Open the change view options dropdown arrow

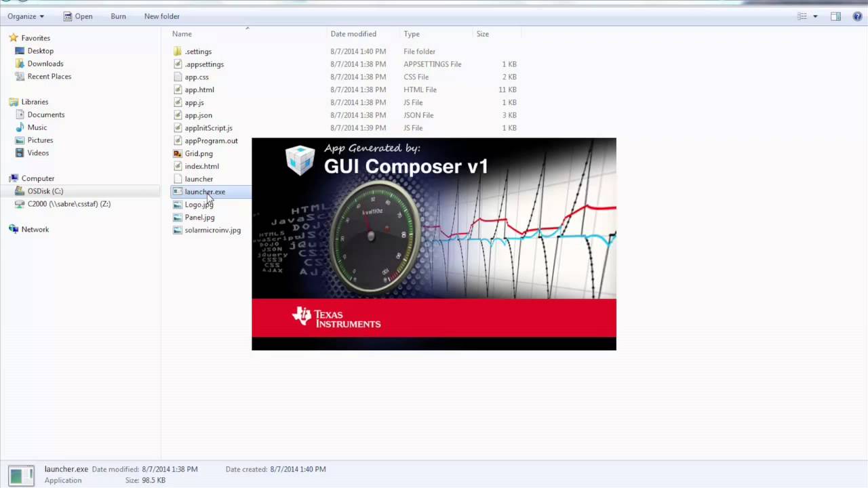point(815,16)
